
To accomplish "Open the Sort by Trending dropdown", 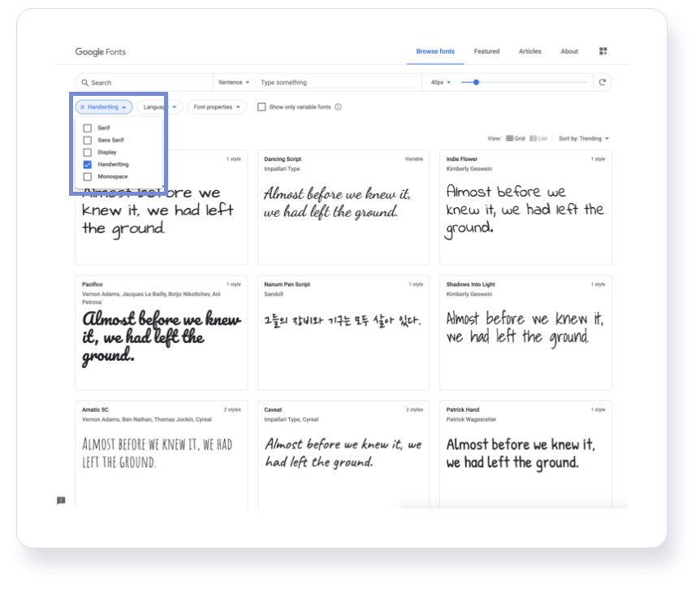I will (x=584, y=138).
